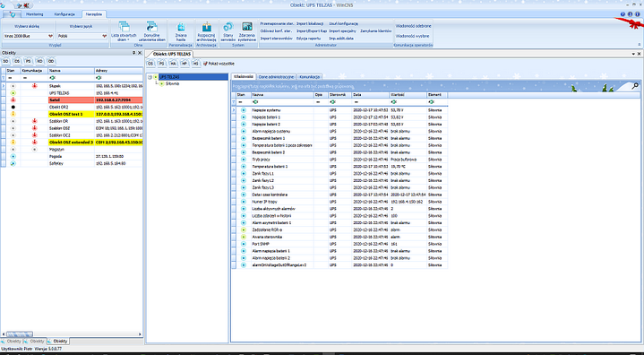
Task: Click the state icon of Satel row
Action: click(x=13, y=100)
